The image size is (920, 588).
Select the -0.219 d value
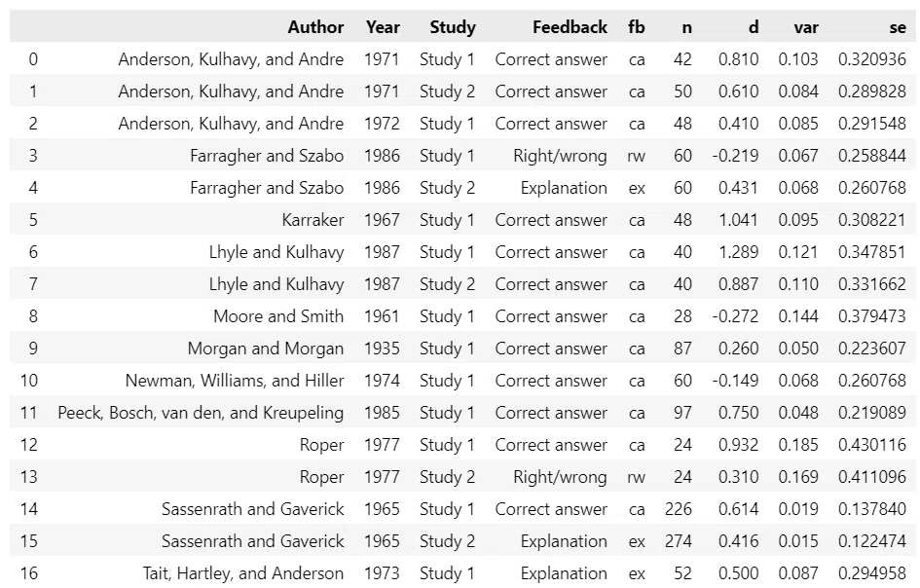(735, 156)
